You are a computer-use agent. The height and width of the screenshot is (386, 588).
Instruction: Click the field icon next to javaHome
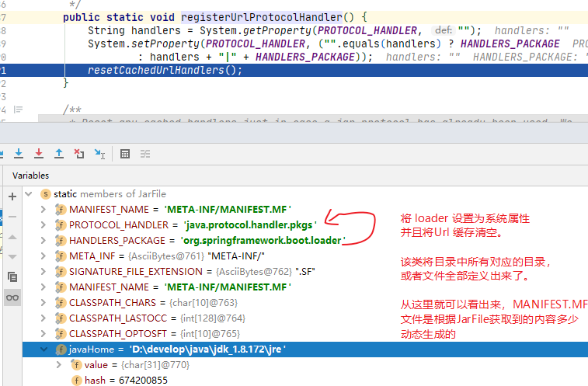click(61, 349)
